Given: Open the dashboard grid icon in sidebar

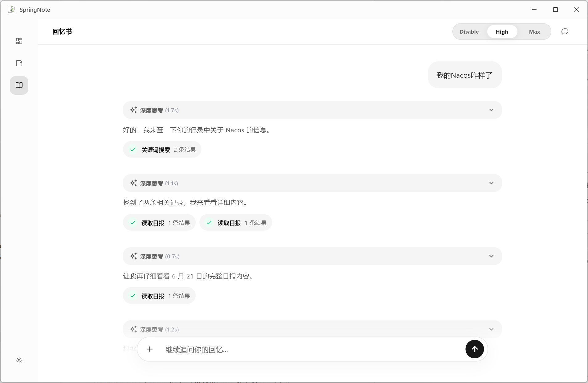Looking at the screenshot, I should pyautogui.click(x=19, y=41).
